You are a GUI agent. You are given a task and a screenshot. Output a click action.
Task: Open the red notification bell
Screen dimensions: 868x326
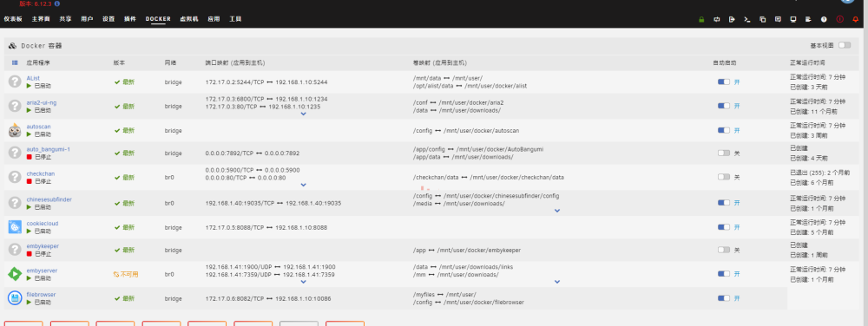[856, 19]
